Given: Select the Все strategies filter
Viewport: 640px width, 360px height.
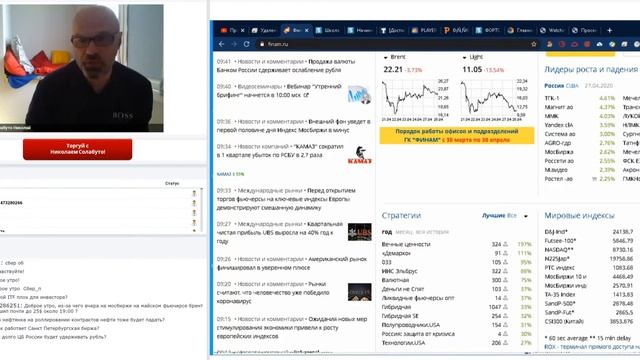Looking at the screenshot, I should 512,216.
